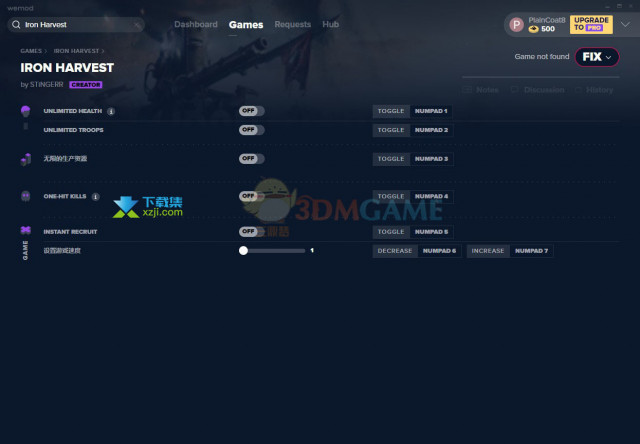Click the ghost enemy category icon
Image resolution: width=640 pixels, height=444 pixels.
[x=26, y=196]
